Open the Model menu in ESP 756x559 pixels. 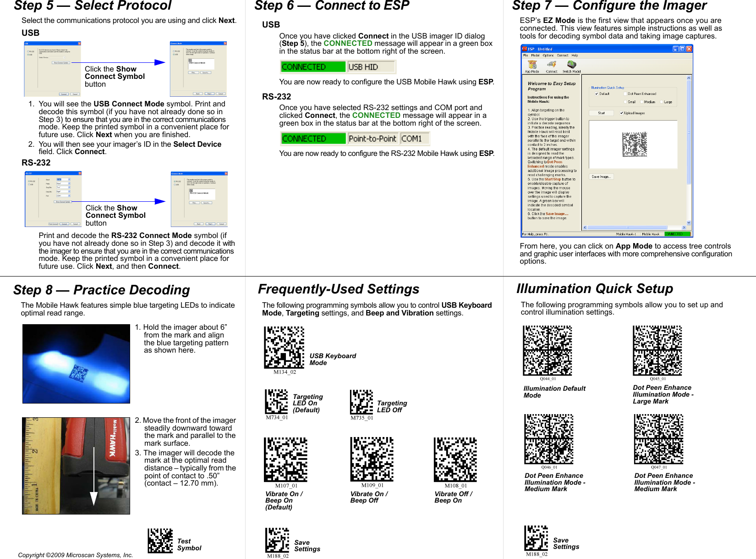pos(535,55)
